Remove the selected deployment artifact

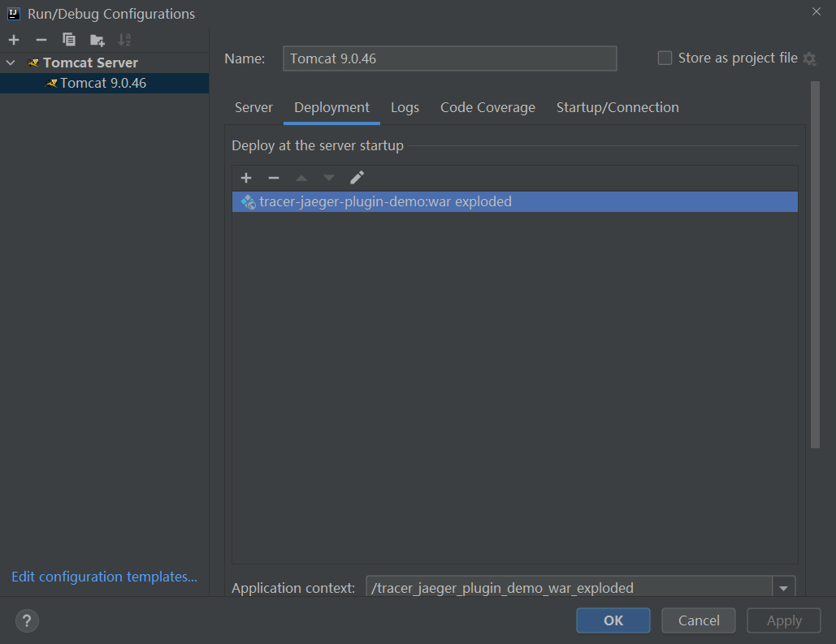tap(274, 178)
